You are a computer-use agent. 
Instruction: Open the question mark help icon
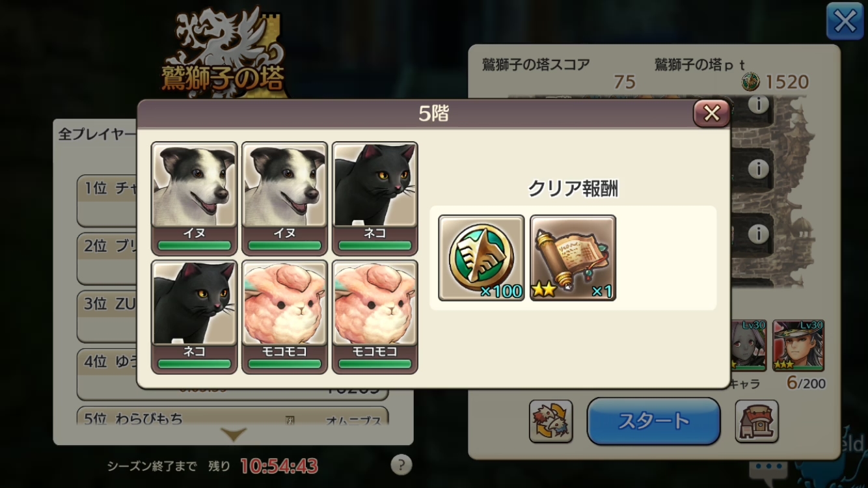[401, 465]
